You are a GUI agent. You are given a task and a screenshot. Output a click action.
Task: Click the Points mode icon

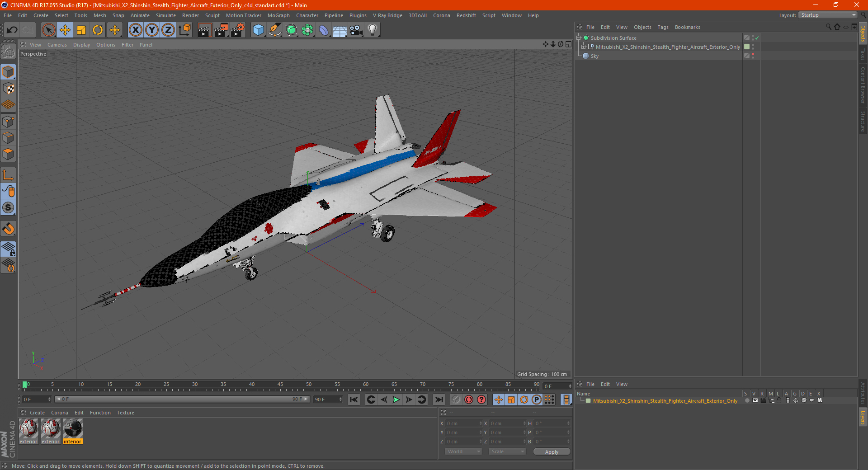tap(8, 122)
